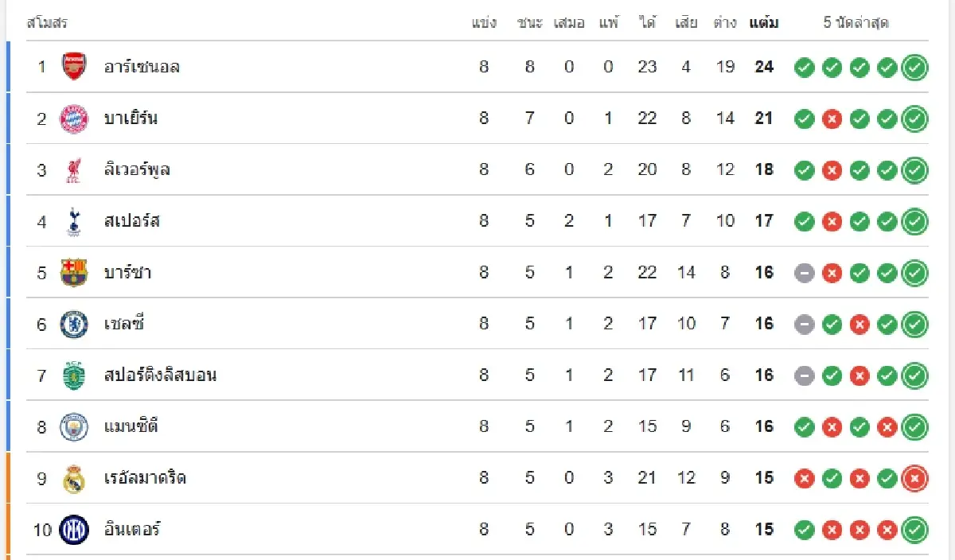Click the Bayern Munich club crest

pyautogui.click(x=74, y=119)
